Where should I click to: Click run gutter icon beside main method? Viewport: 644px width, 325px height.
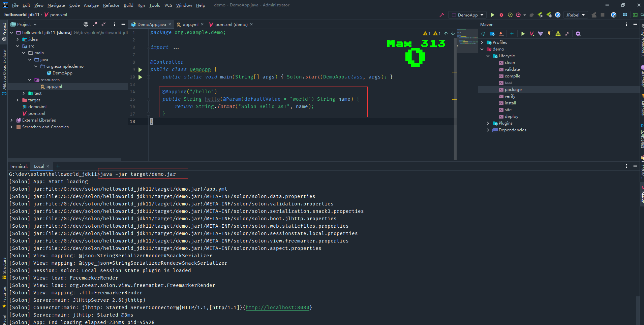pyautogui.click(x=140, y=77)
